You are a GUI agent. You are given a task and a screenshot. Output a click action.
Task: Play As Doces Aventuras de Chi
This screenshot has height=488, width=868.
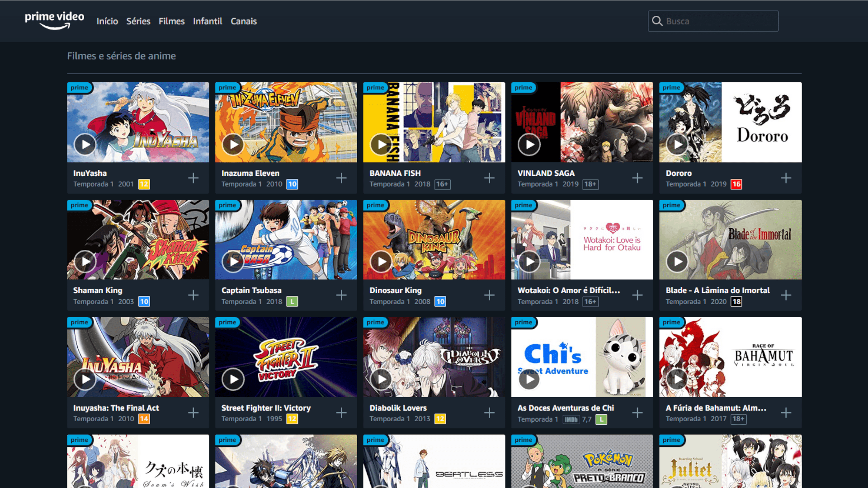529,379
